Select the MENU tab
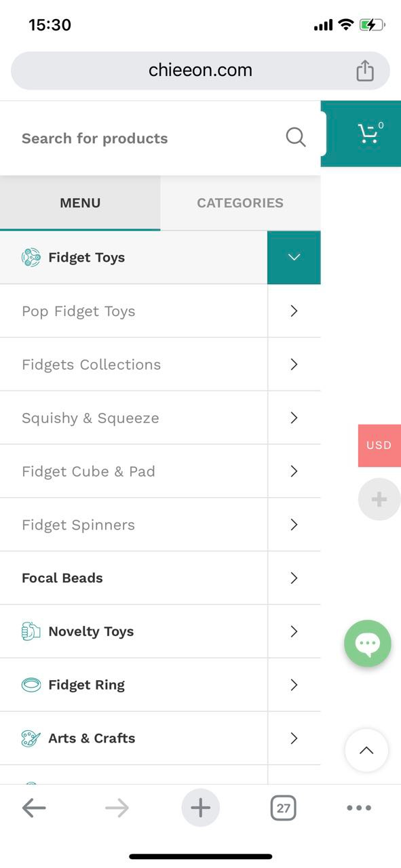The image size is (401, 868). [x=80, y=203]
